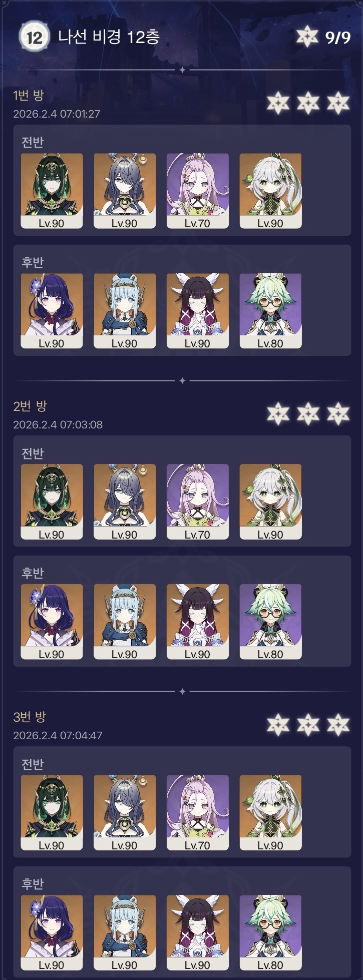Select glasses-wearing Lv.80 character in chamber 3 second half

click(270, 932)
